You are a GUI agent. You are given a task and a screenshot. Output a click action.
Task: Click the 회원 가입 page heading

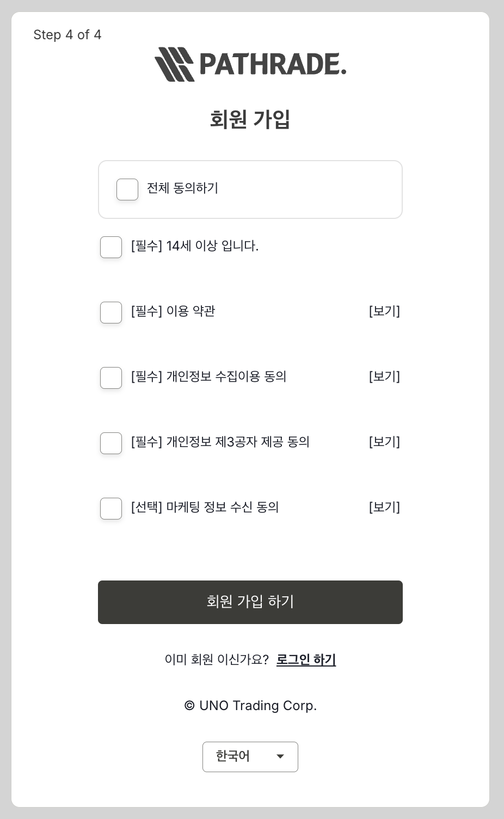pyautogui.click(x=250, y=119)
